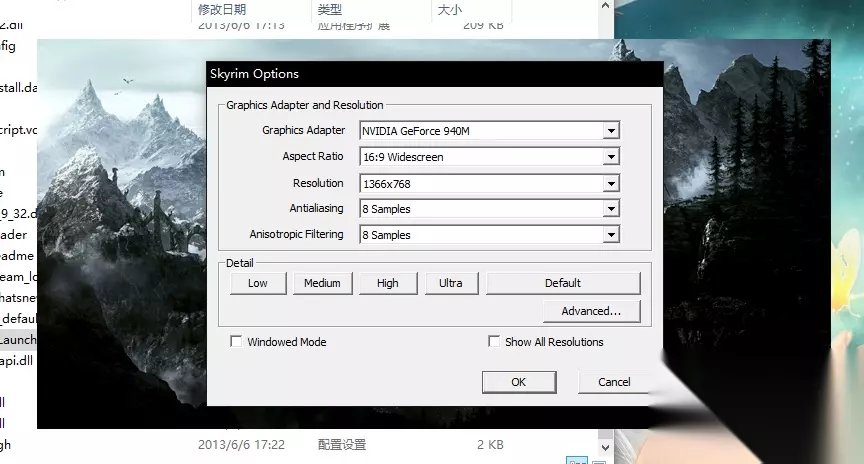This screenshot has width=864, height=464.
Task: Click the Skyrim Options title bar
Action: pos(435,74)
